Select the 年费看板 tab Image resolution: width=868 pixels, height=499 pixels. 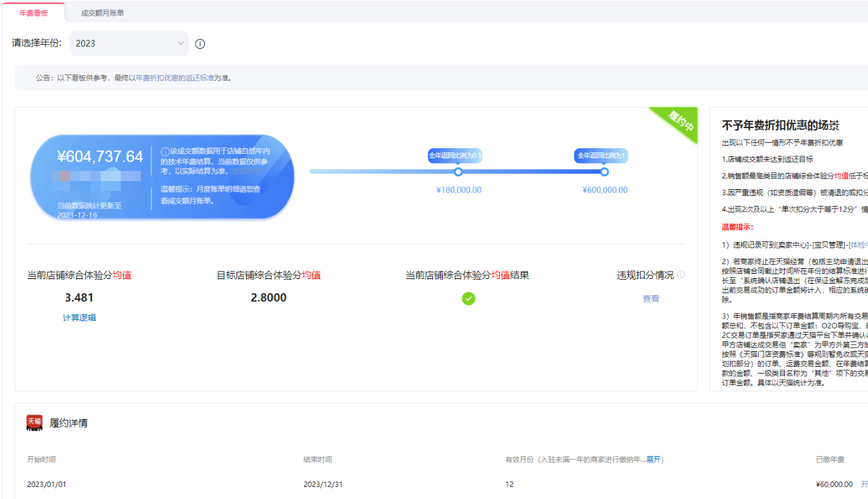(34, 13)
